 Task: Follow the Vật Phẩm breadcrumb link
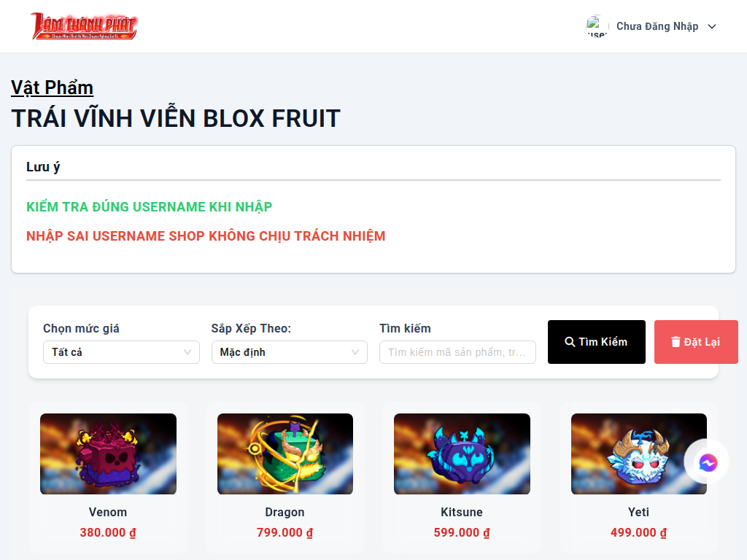[52, 87]
